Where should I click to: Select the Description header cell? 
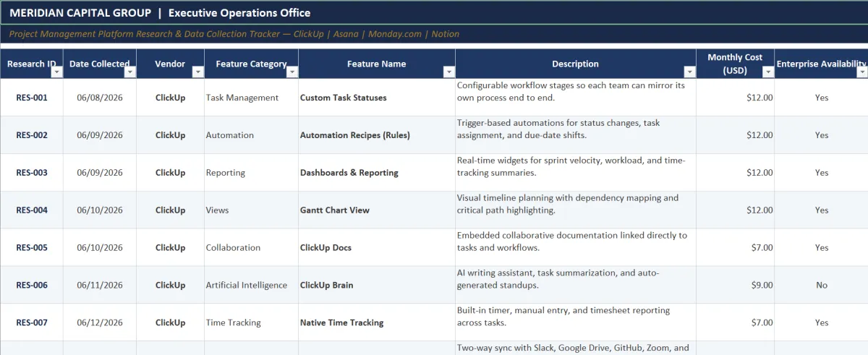pyautogui.click(x=576, y=64)
